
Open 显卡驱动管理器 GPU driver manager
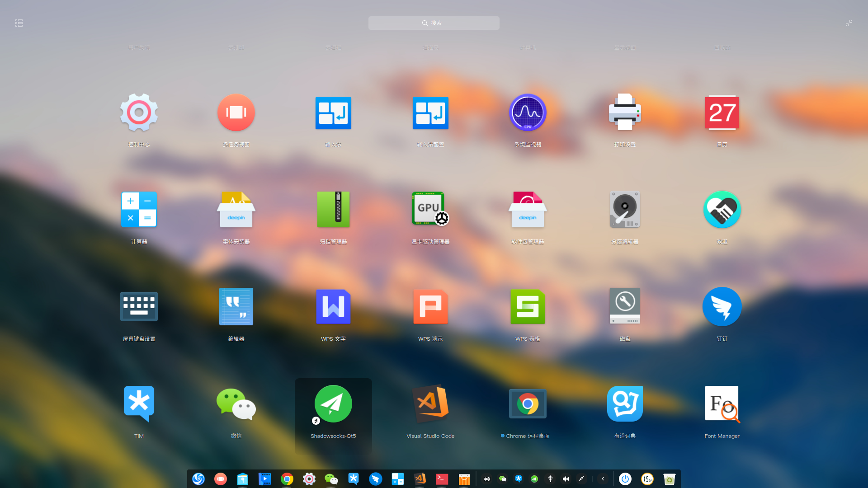(430, 209)
